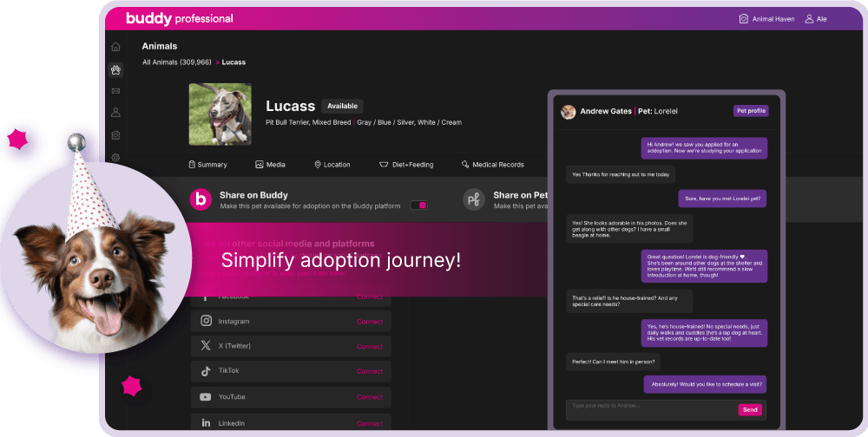This screenshot has width=868, height=437.
Task: Connect the TikTok account
Action: click(x=370, y=371)
